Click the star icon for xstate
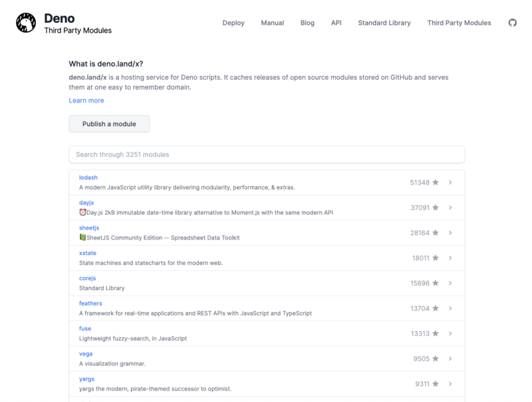 tap(436, 258)
